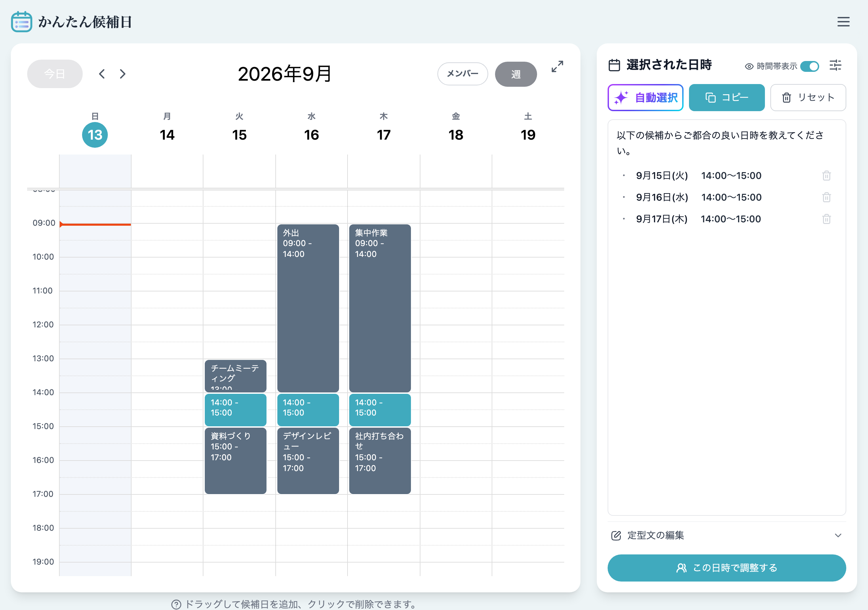
Task: Open the 資料づくり event
Action: [x=236, y=461]
